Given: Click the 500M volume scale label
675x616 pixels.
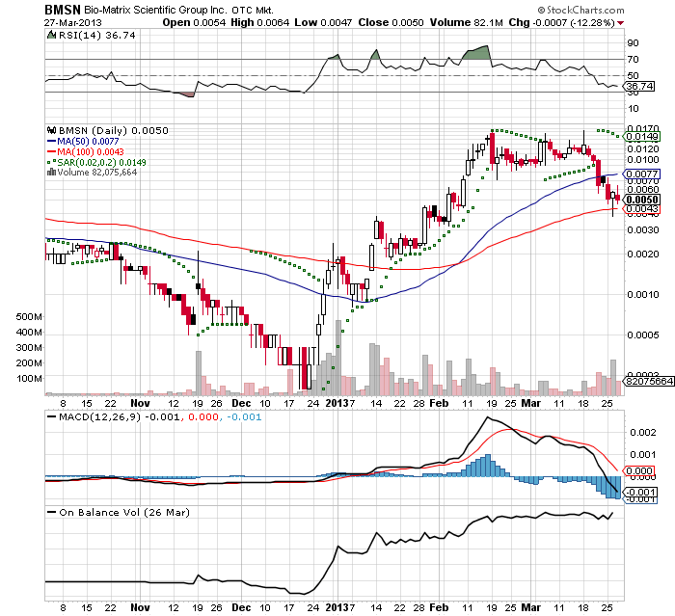Looking at the screenshot, I should [29, 317].
